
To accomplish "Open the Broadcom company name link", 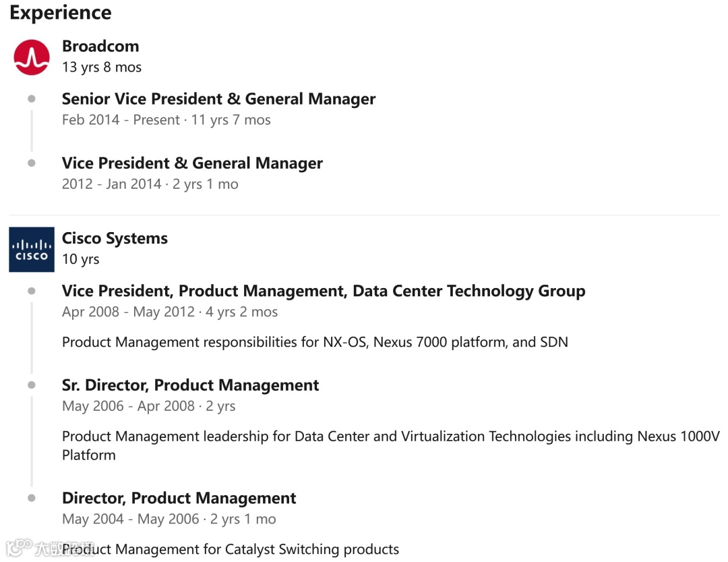I will [100, 47].
